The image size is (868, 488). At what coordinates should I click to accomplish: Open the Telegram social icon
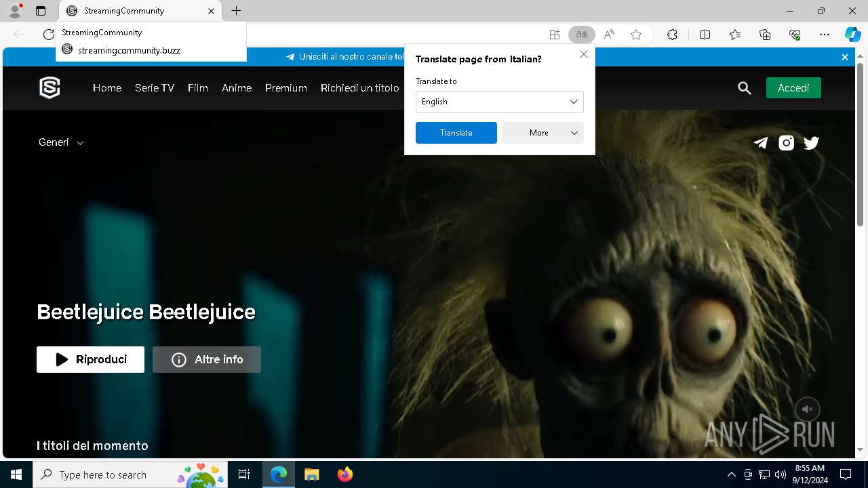click(761, 142)
